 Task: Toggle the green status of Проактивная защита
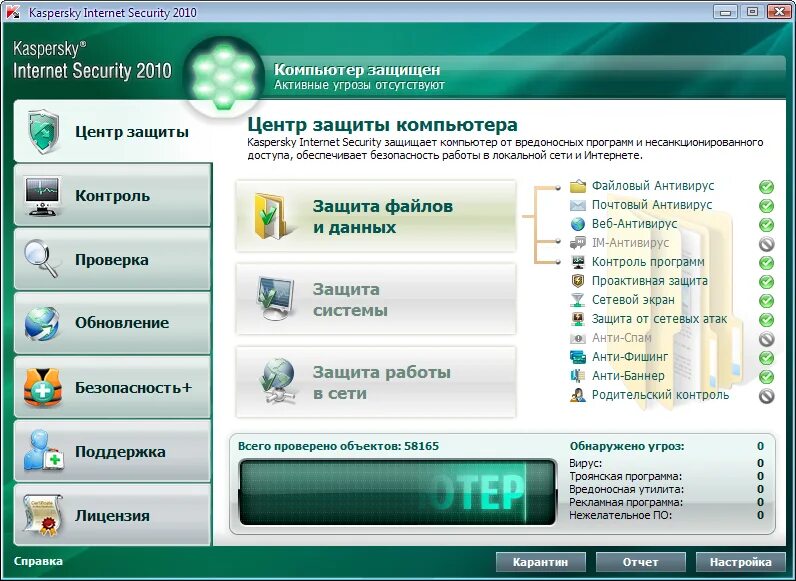coord(767,282)
